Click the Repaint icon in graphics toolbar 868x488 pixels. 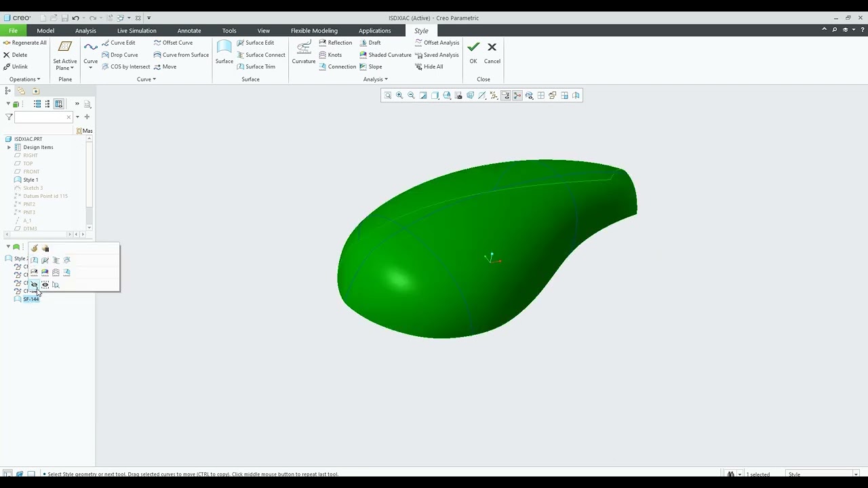point(423,96)
